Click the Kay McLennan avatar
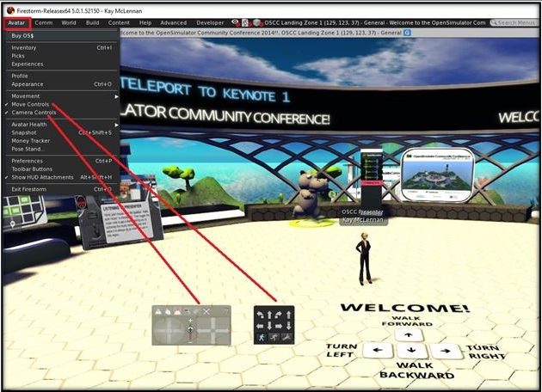 (x=364, y=259)
